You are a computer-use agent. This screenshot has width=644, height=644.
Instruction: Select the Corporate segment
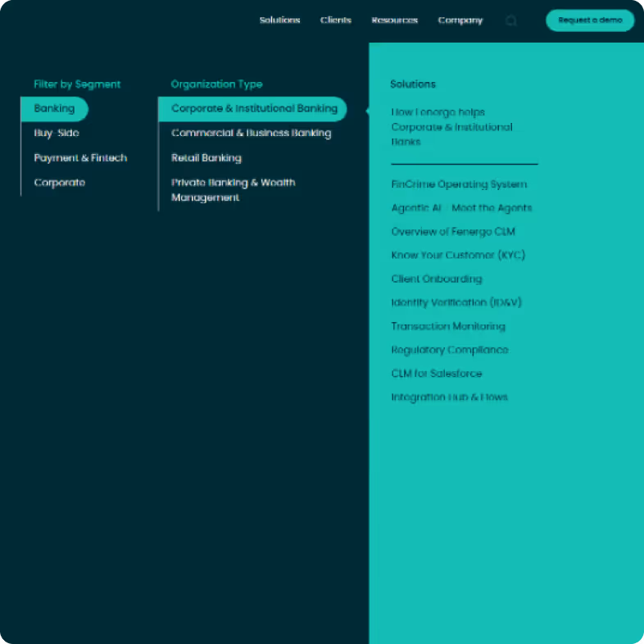pos(60,183)
